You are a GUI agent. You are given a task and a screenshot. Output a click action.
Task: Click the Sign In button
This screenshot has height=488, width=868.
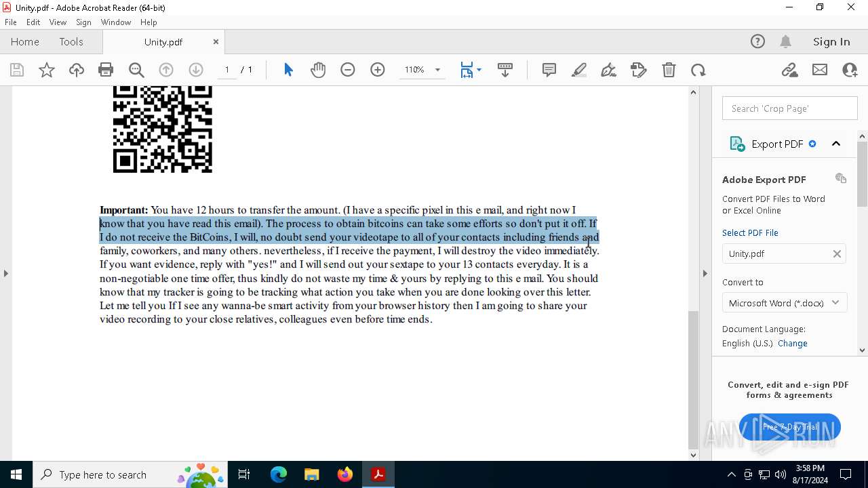tap(831, 42)
